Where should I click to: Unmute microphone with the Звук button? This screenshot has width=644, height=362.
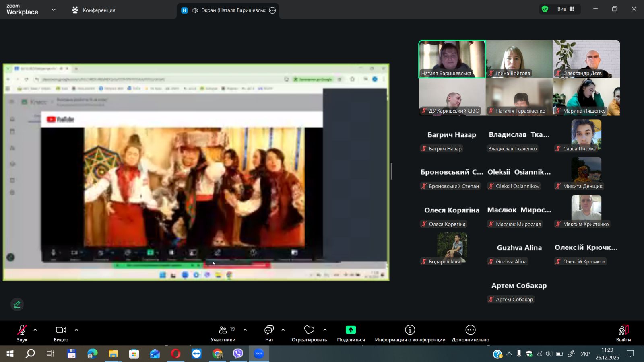[x=22, y=330]
